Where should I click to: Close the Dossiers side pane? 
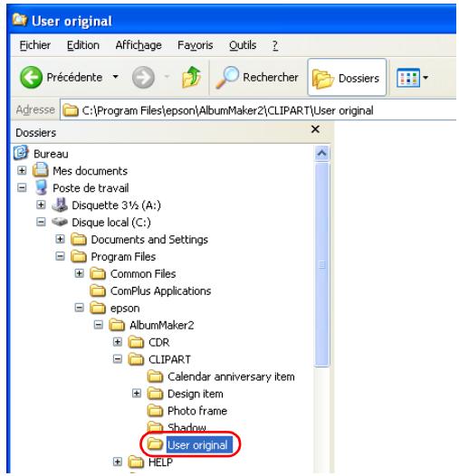pyautogui.click(x=315, y=129)
